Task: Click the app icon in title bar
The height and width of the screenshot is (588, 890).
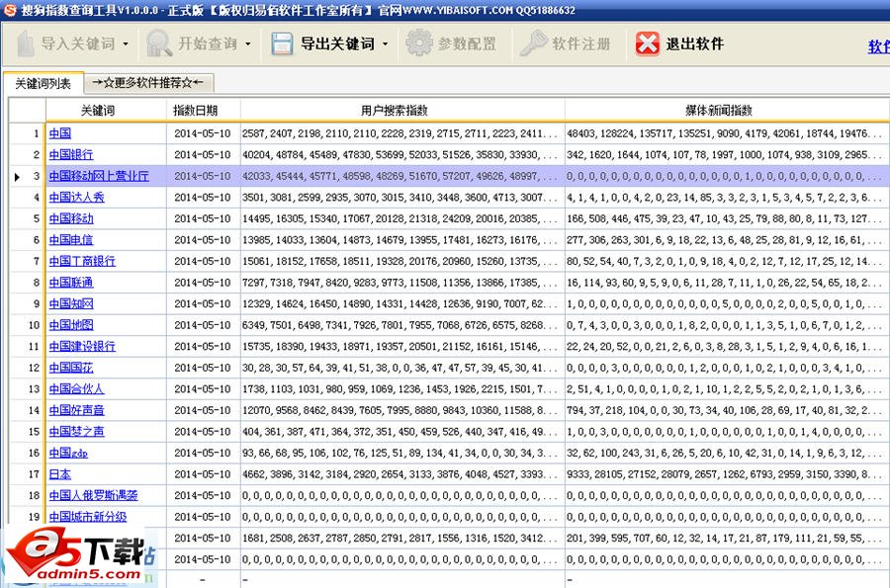Action: click(10, 8)
